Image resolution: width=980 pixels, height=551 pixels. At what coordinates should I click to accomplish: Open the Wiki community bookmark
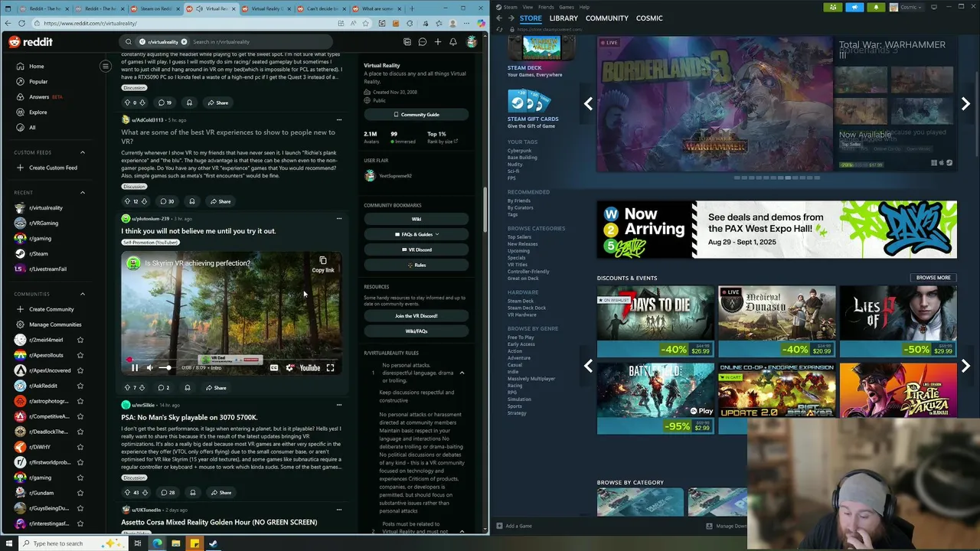click(x=416, y=219)
